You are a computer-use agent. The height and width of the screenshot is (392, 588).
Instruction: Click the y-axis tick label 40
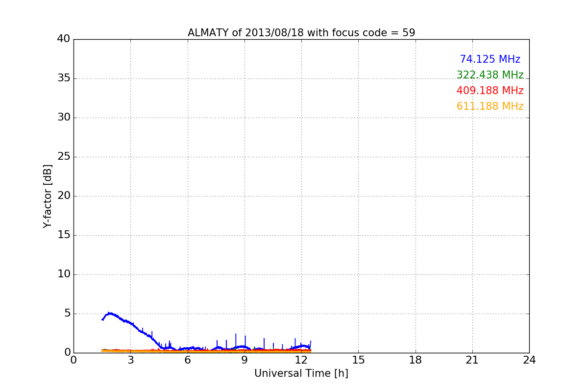64,39
